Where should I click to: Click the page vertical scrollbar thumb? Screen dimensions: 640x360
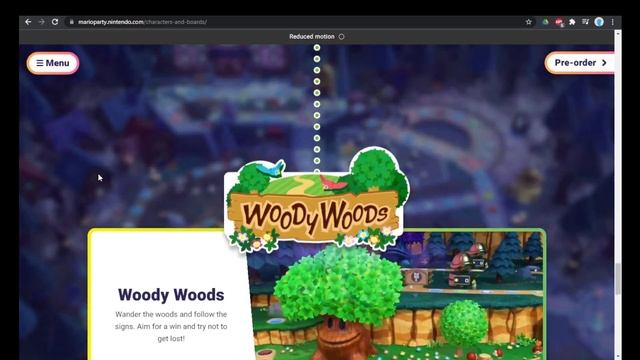tap(618, 279)
